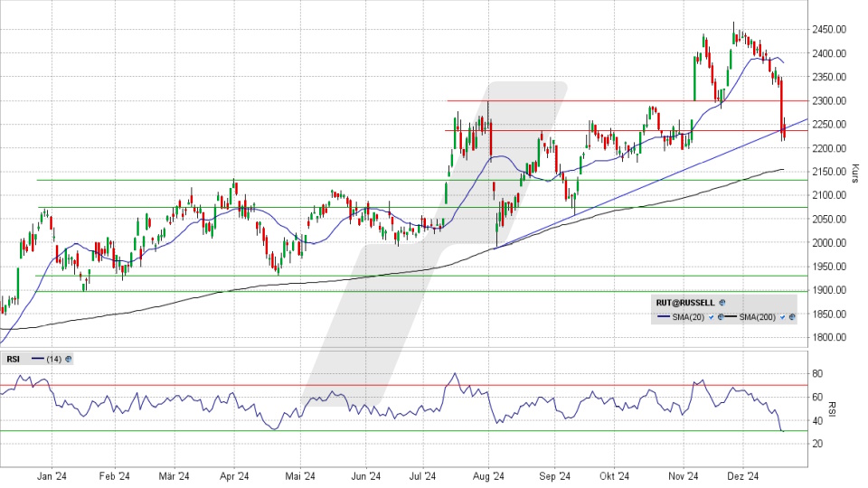Click the RSI axis value 20
Screen dimensions: 868x488
[817, 444]
